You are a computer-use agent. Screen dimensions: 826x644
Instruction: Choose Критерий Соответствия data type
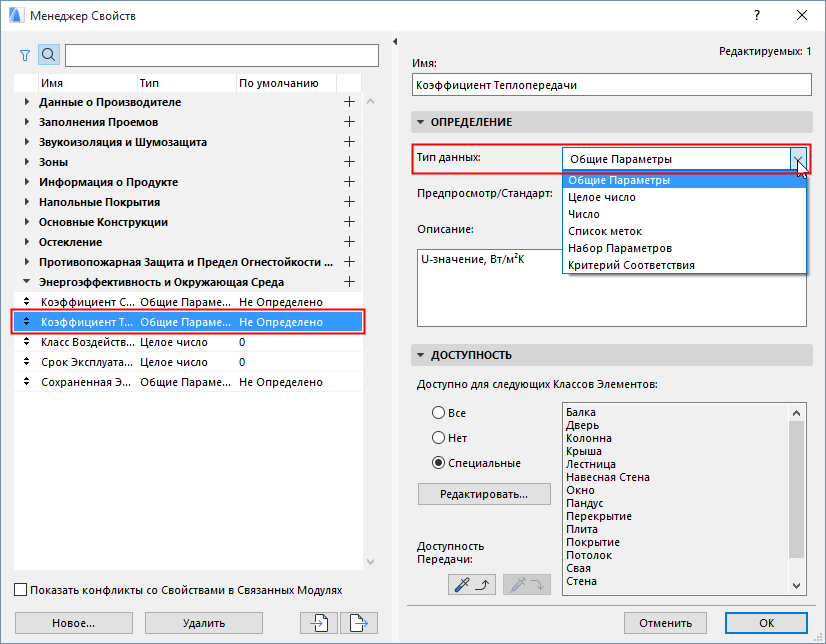(x=684, y=265)
